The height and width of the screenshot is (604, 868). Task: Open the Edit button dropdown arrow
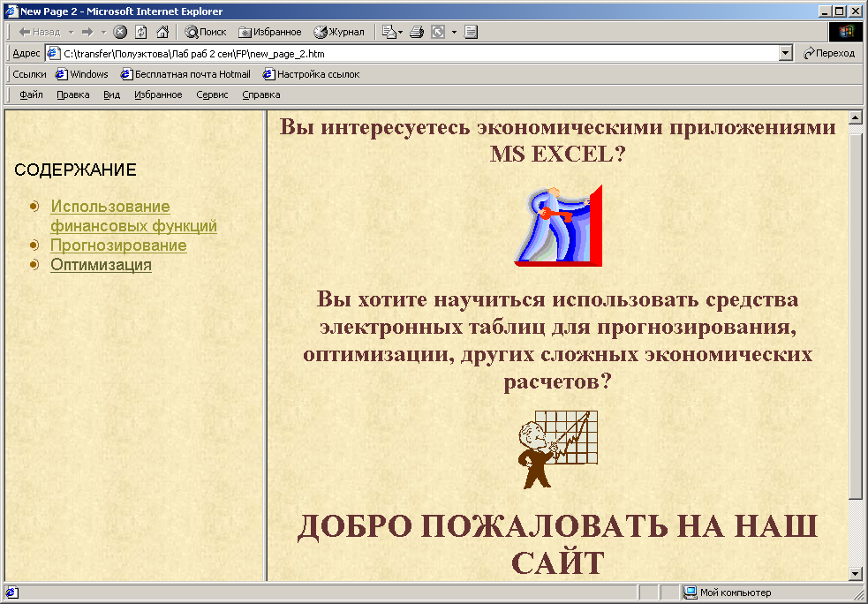(454, 32)
